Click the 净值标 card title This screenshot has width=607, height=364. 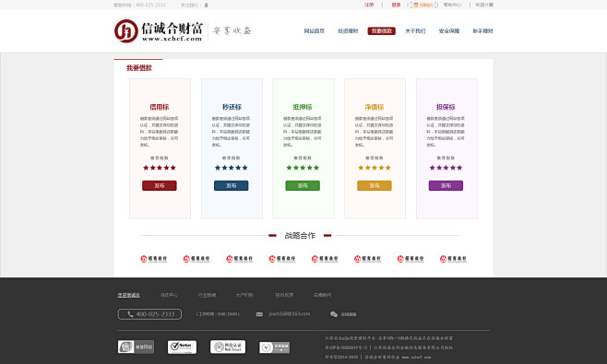tap(375, 107)
